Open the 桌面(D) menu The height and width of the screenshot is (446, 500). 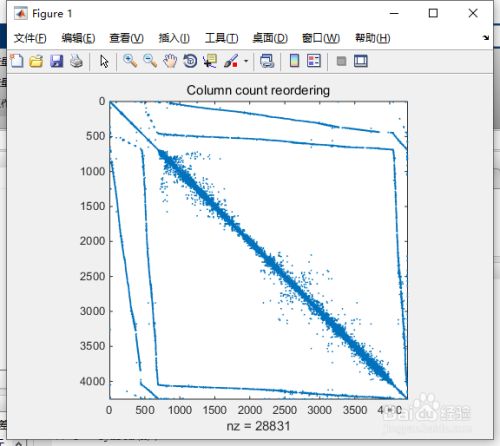click(270, 38)
